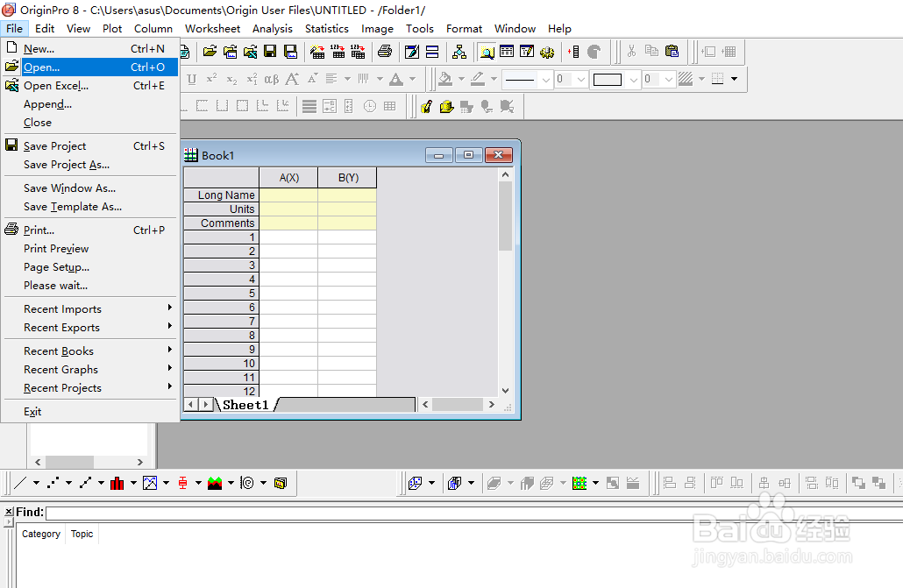903x588 pixels.
Task: Open the Font Color dropdown arrow
Action: point(412,79)
